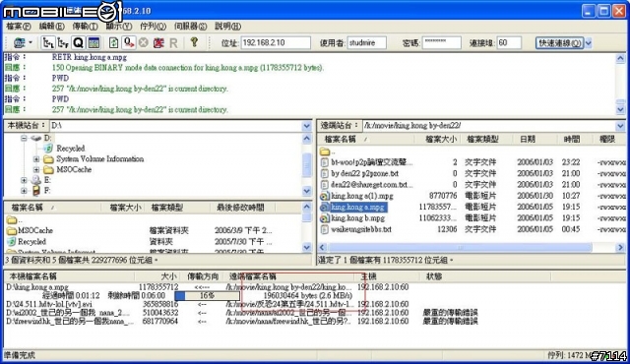The image size is (630, 364).
Task: Select waikeungsitebbs.txt file icon
Action: tap(325, 229)
